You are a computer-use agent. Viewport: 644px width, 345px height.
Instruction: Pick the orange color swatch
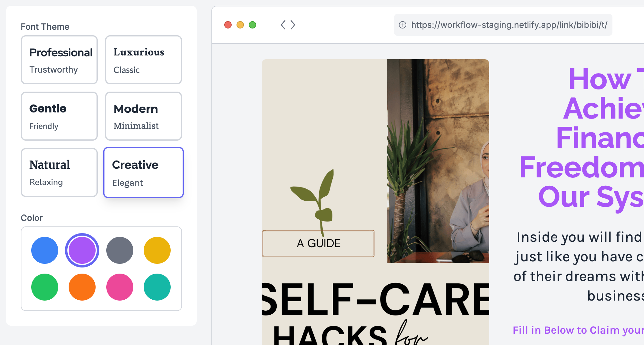82,287
